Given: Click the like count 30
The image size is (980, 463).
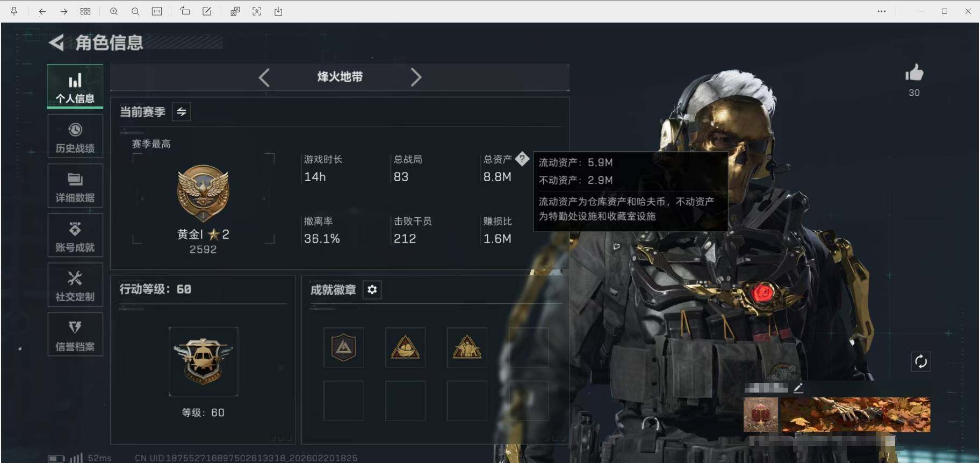Looking at the screenshot, I should (x=914, y=93).
